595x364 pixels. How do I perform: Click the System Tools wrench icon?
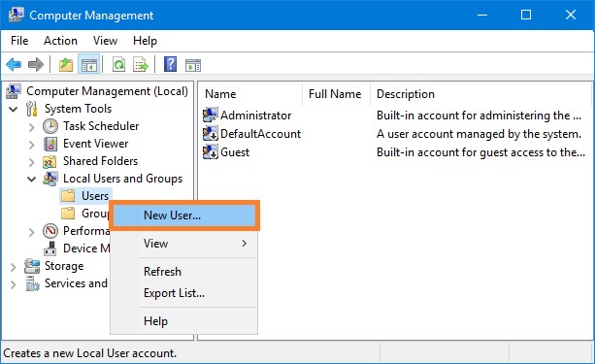pyautogui.click(x=32, y=109)
